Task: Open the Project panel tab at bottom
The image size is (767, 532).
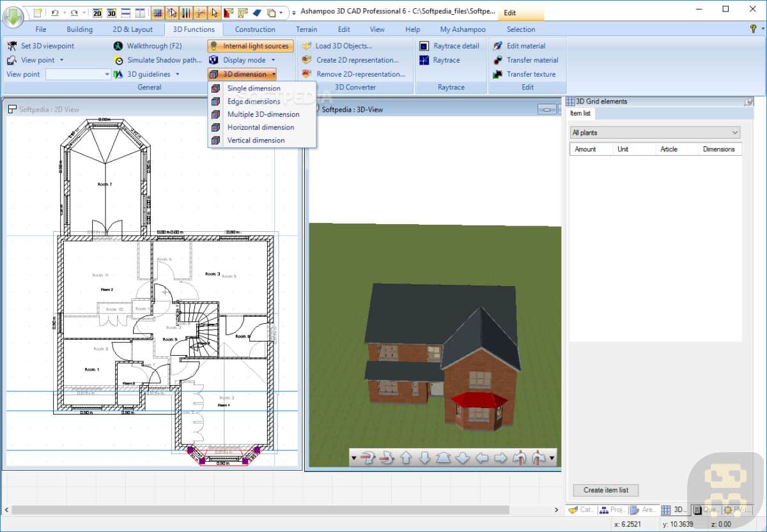Action: tap(613, 510)
